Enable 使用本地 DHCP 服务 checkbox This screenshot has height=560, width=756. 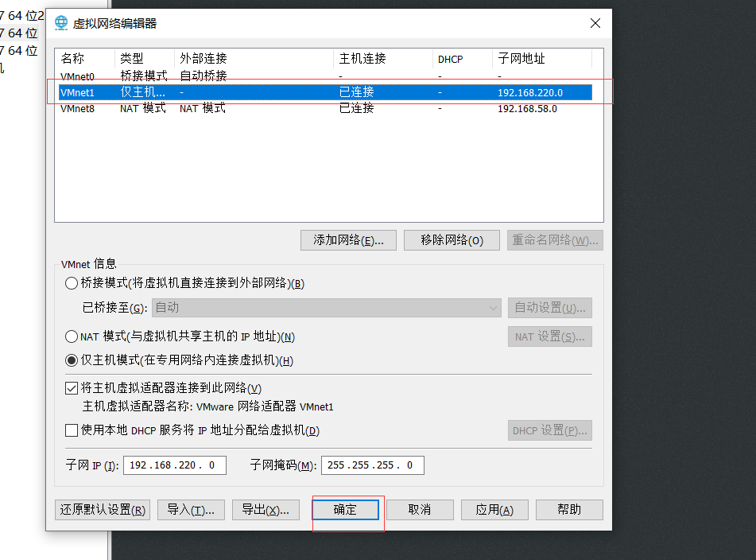72,430
